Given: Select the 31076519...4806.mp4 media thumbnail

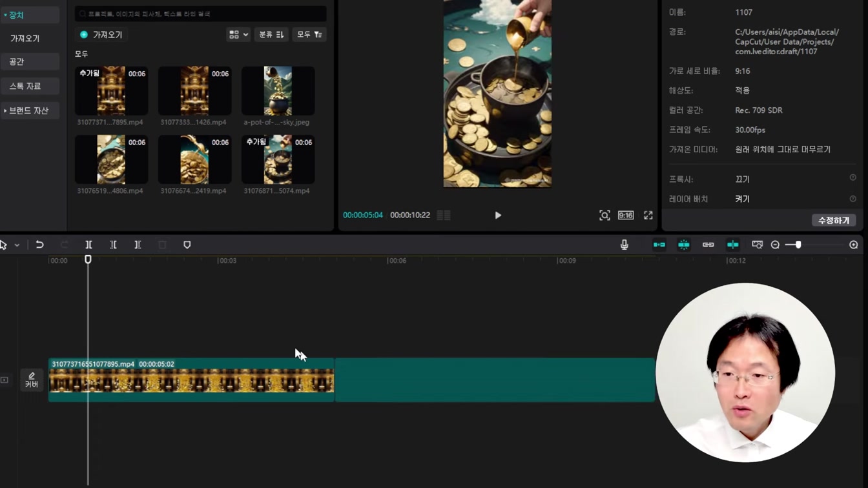Looking at the screenshot, I should point(111,159).
